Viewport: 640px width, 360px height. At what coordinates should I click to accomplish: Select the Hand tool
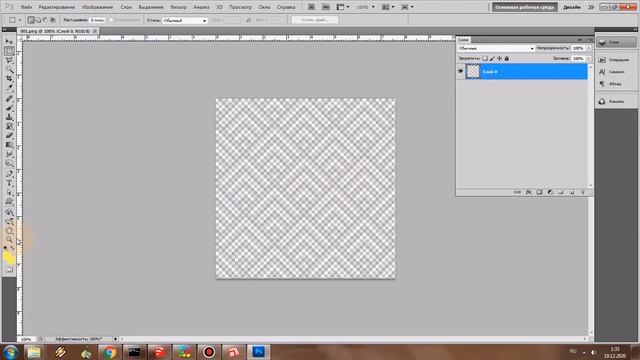coord(9,231)
